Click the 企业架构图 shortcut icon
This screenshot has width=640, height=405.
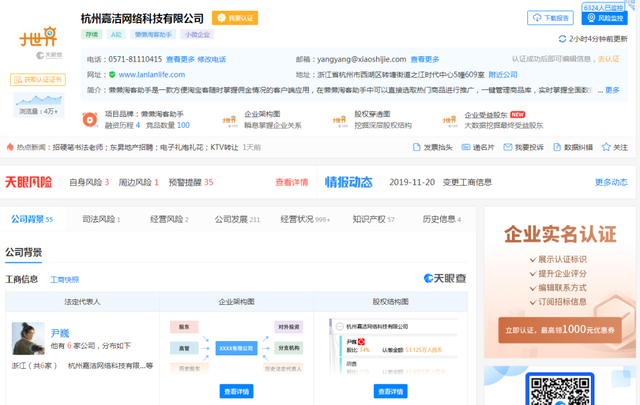tap(229, 120)
